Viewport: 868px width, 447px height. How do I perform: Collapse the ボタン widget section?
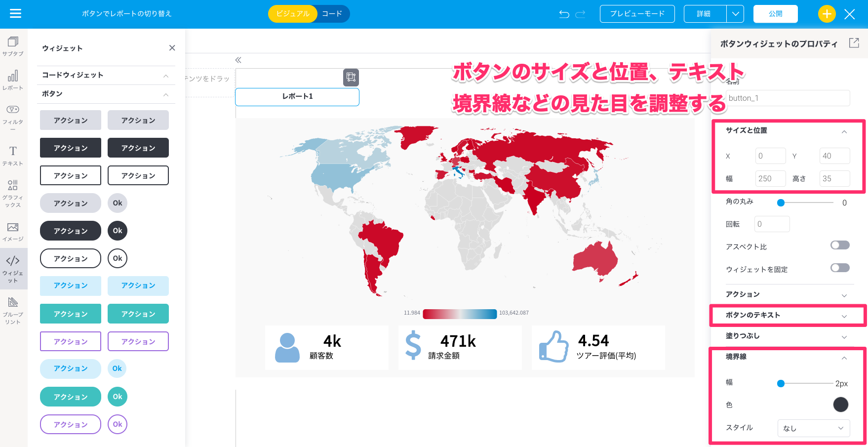pos(166,94)
